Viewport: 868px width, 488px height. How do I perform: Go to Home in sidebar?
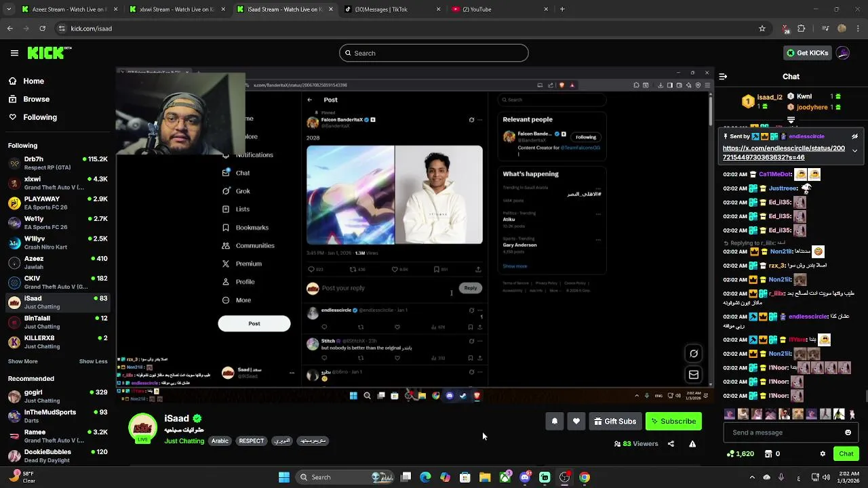point(26,81)
